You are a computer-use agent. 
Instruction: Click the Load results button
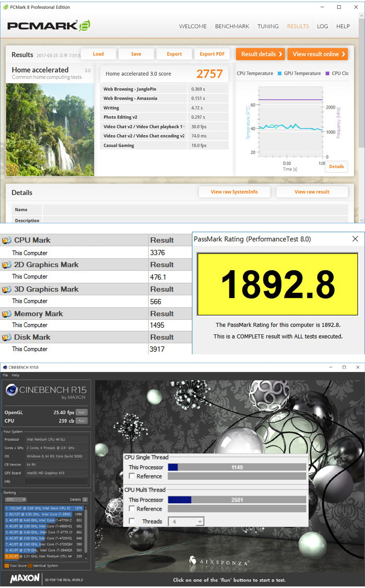coord(98,54)
